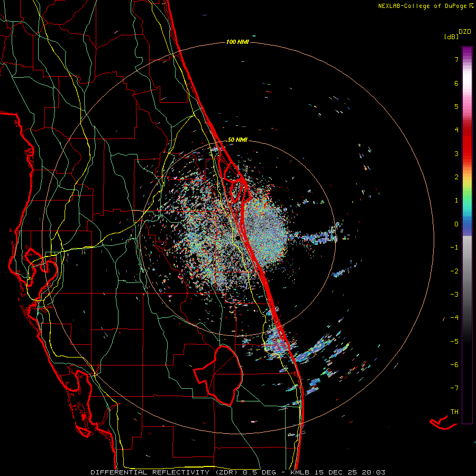Image resolution: width=476 pixels, height=476 pixels.
Task: Click the TH threshold label on the scale
Action: (x=454, y=411)
